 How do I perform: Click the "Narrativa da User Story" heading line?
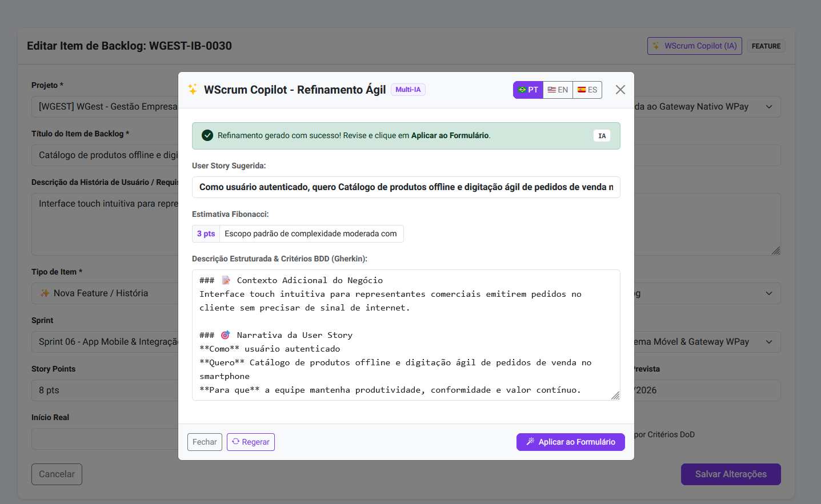[x=276, y=335]
